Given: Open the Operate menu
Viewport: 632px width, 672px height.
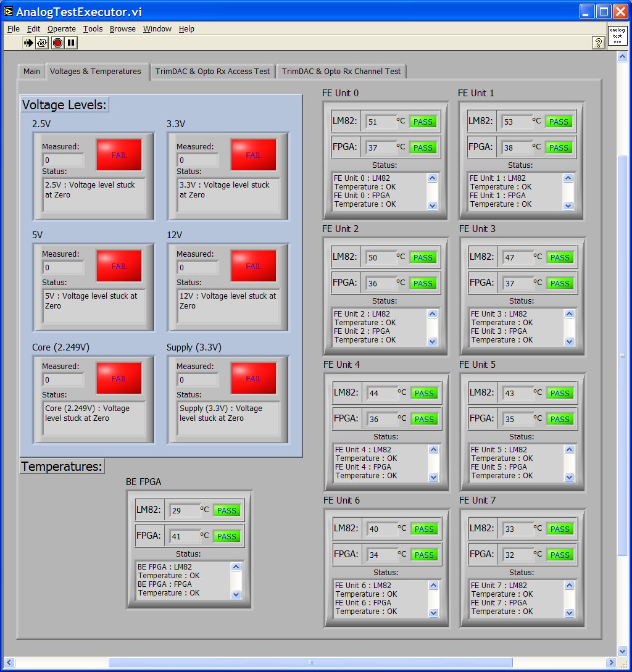Looking at the screenshot, I should pos(62,29).
